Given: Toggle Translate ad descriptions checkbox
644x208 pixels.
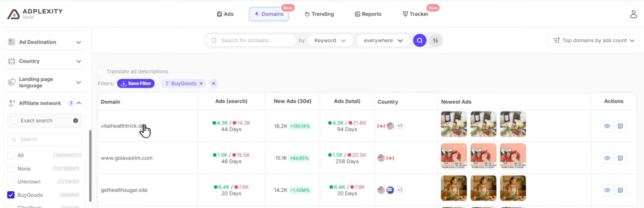Looking at the screenshot, I should tap(101, 72).
